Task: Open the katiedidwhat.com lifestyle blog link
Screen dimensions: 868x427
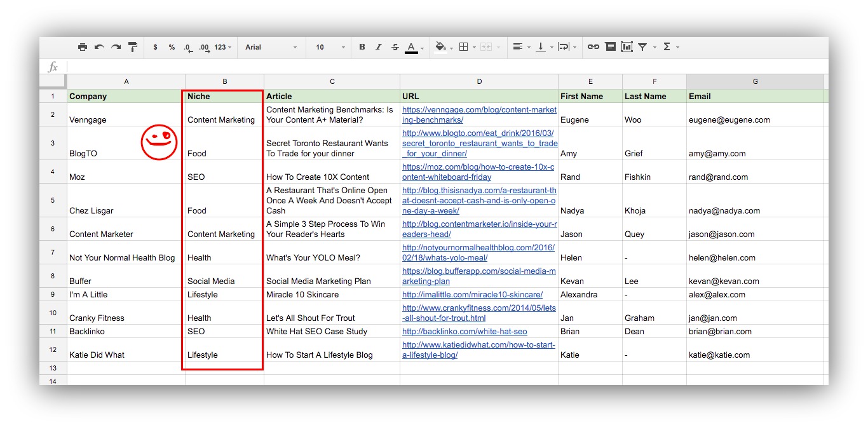Action: click(478, 350)
